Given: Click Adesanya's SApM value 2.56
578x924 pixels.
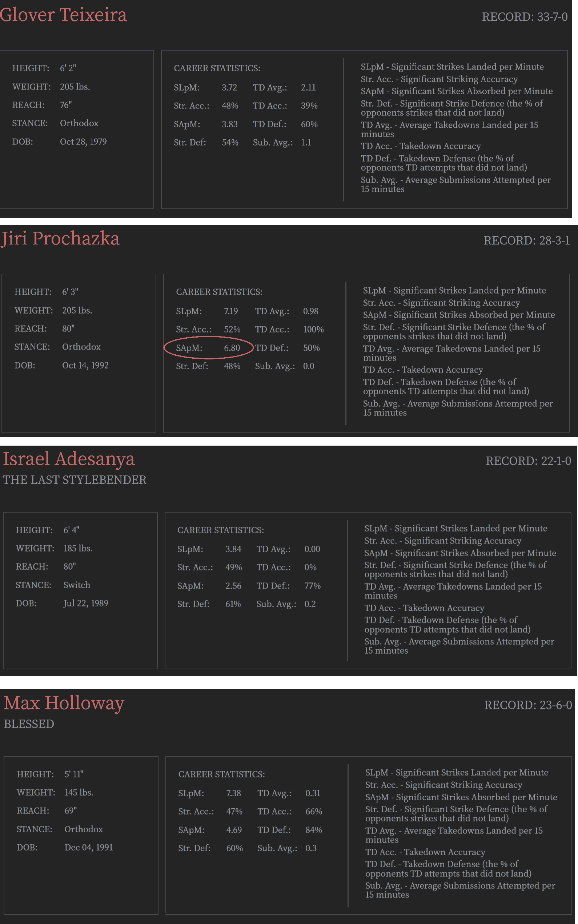Looking at the screenshot, I should 233,586.
